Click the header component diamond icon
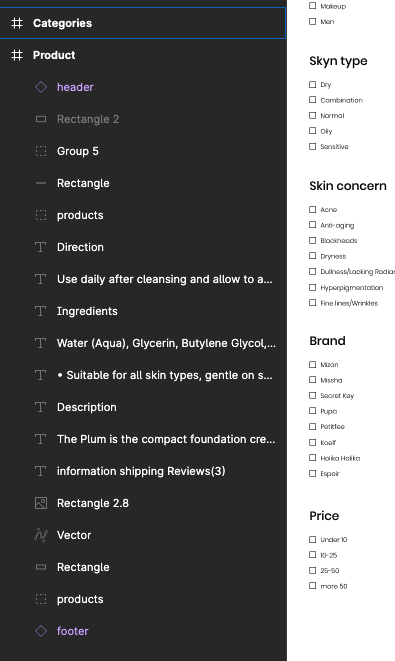 41,87
